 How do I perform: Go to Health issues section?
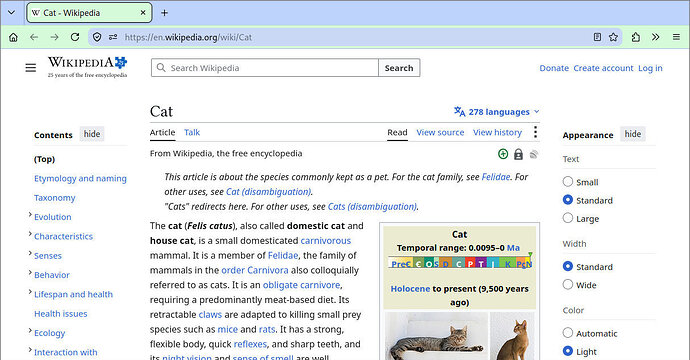61,314
